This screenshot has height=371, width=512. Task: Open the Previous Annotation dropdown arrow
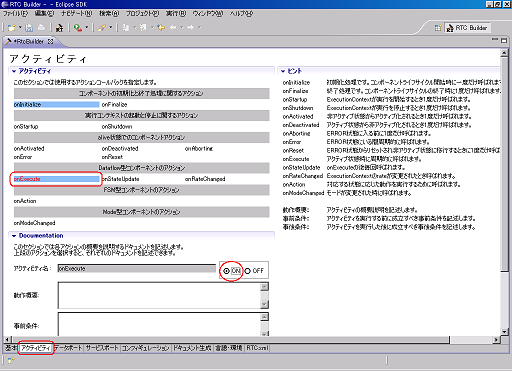[152, 28]
